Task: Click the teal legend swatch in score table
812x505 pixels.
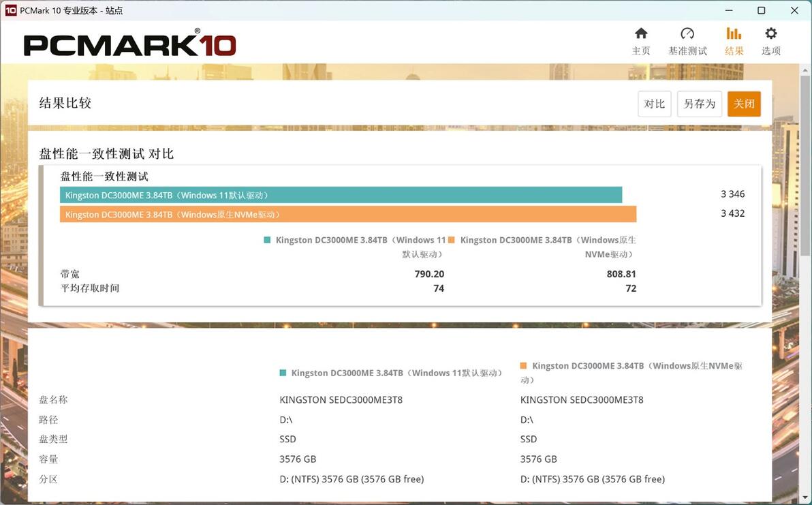Action: pyautogui.click(x=267, y=240)
